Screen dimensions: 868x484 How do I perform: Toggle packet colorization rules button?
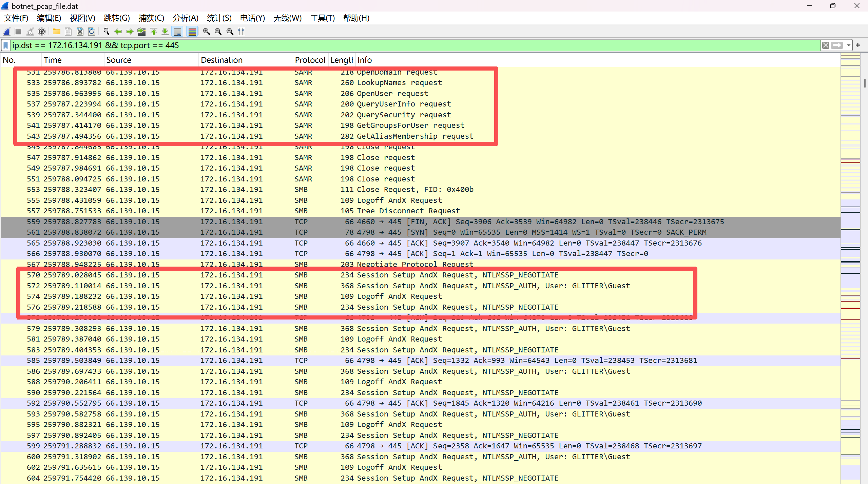coord(192,32)
